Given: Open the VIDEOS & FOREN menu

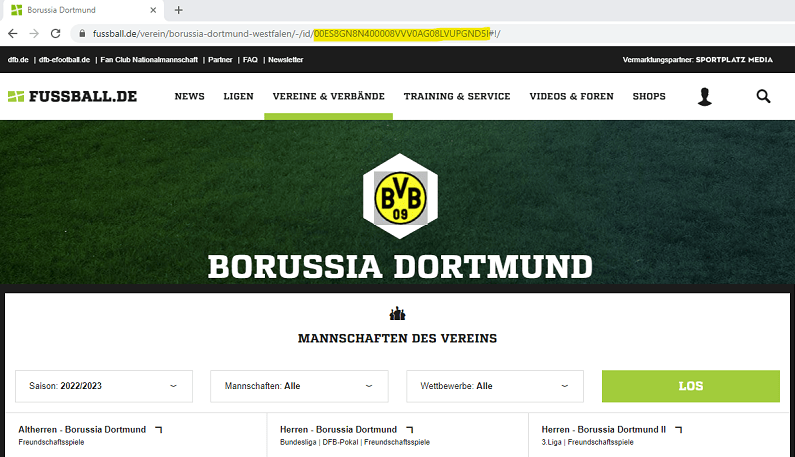Looking at the screenshot, I should click(571, 96).
